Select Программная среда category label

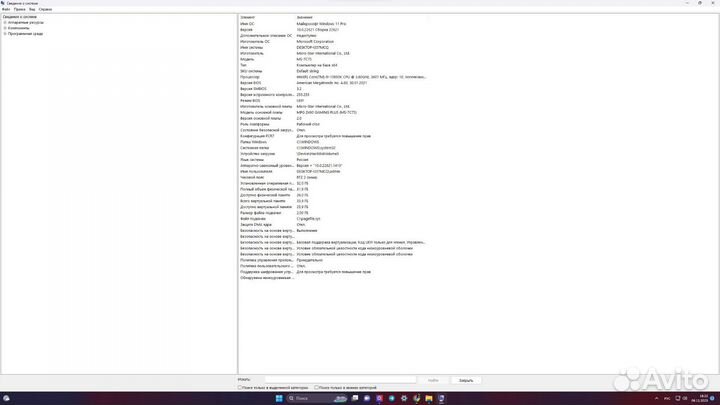click(25, 34)
